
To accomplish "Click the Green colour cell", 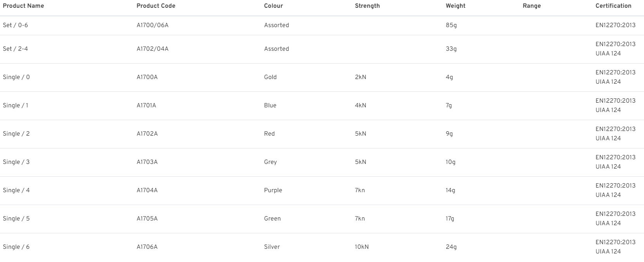I will pos(272,219).
